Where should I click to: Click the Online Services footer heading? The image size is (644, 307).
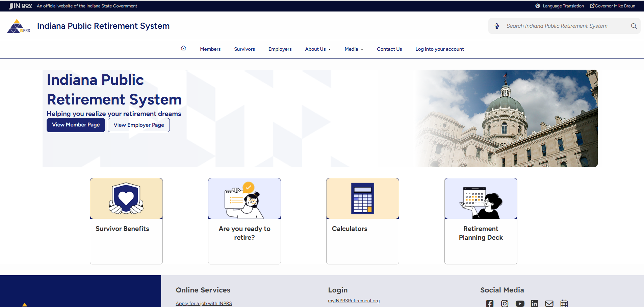click(x=203, y=290)
